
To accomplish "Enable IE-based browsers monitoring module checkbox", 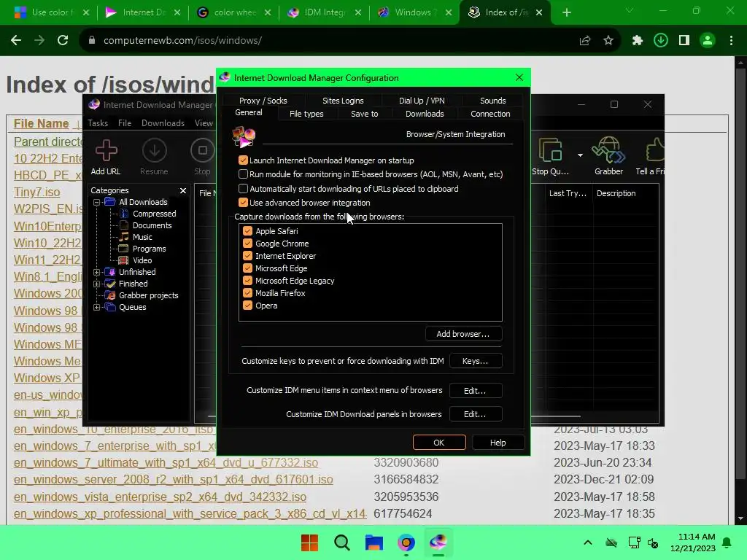I will pos(243,174).
